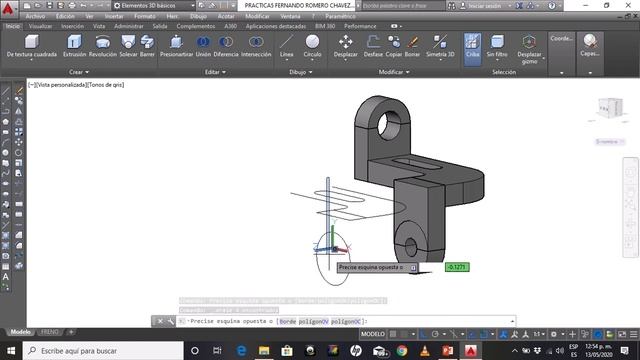This screenshot has width=640, height=360.
Task: Open the workspace switching gear dropdown
Action: click(557, 334)
